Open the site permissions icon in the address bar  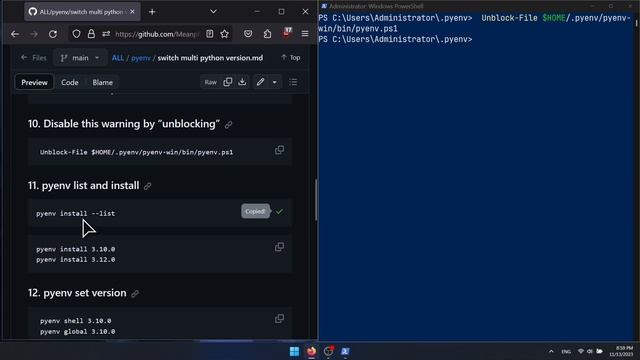[106, 34]
